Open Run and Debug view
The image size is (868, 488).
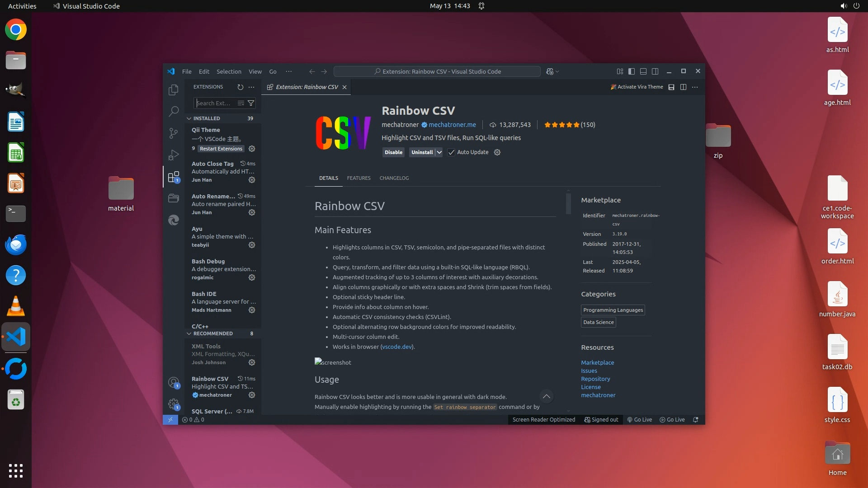(x=173, y=155)
